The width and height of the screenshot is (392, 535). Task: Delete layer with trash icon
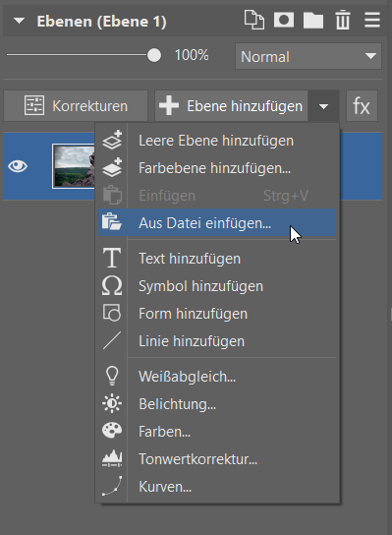[343, 21]
